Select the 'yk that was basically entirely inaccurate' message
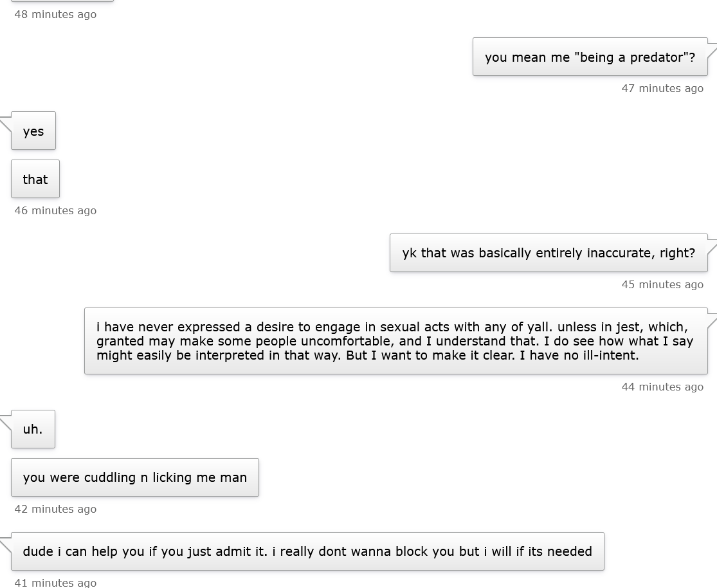The height and width of the screenshot is (588, 717). tap(549, 253)
